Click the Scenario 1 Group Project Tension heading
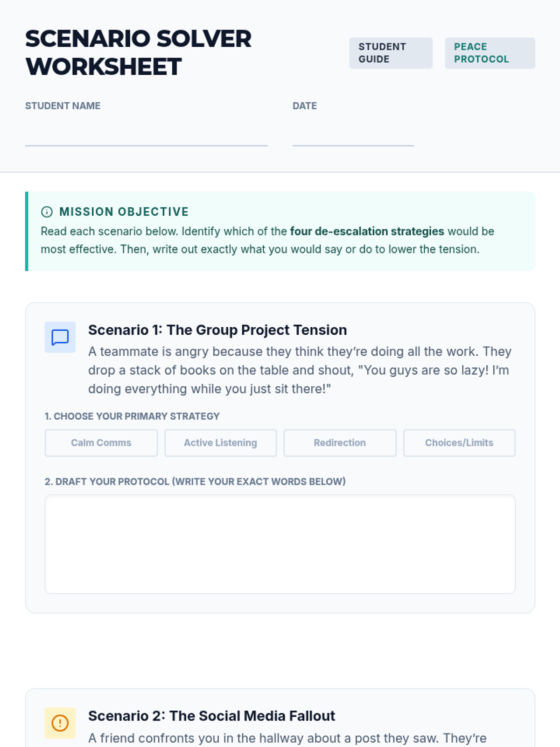This screenshot has width=560, height=747. pyautogui.click(x=217, y=330)
